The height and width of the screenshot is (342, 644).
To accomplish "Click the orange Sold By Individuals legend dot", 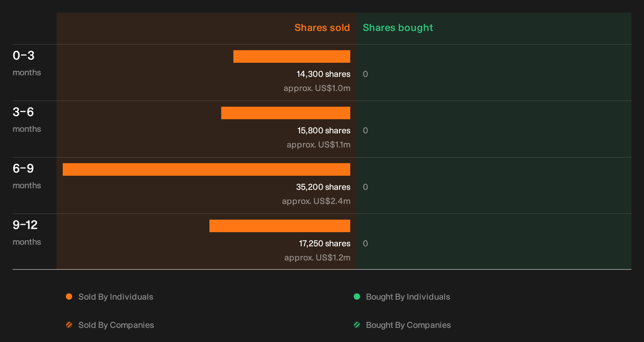I will point(69,297).
